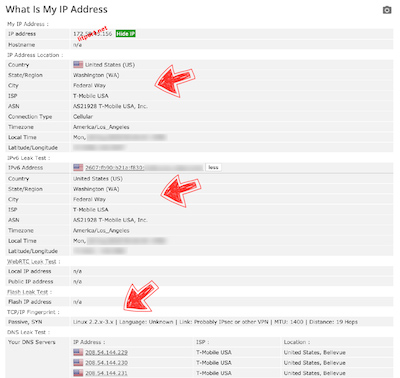Click 'United States, Bellevue' for 208.54.144.231
Screen dimensions: 400x378
pyautogui.click(x=315, y=373)
